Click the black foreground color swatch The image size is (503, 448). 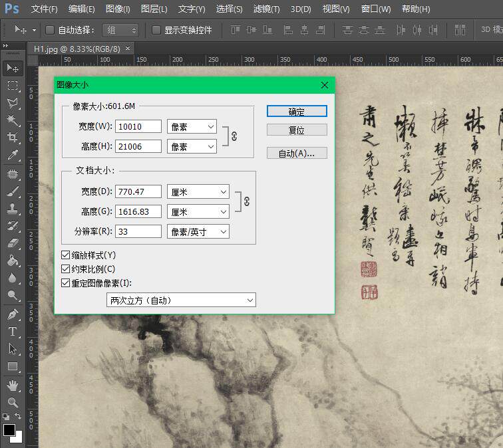coord(9,430)
